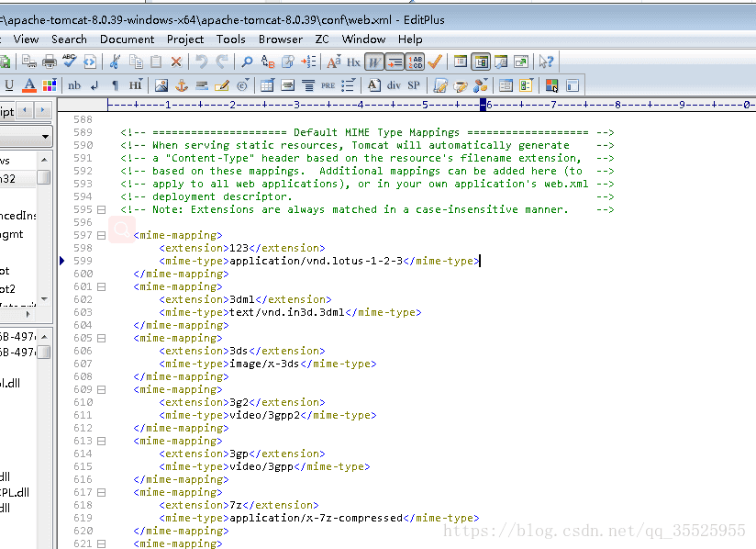This screenshot has height=549, width=756.
Task: Open the Project menu
Action: click(185, 39)
